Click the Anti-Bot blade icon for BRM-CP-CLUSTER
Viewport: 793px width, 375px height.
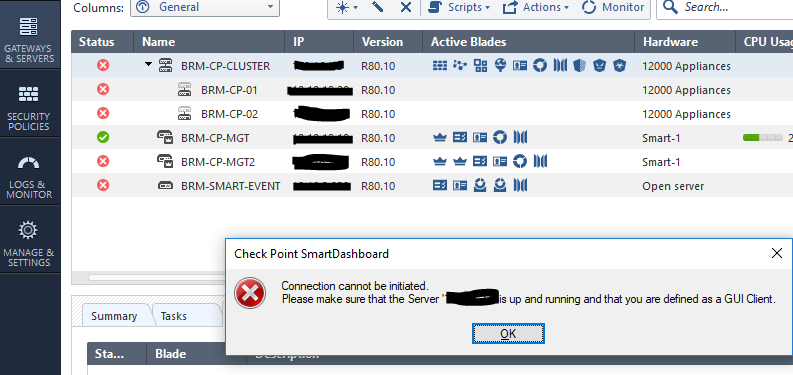(x=599, y=66)
